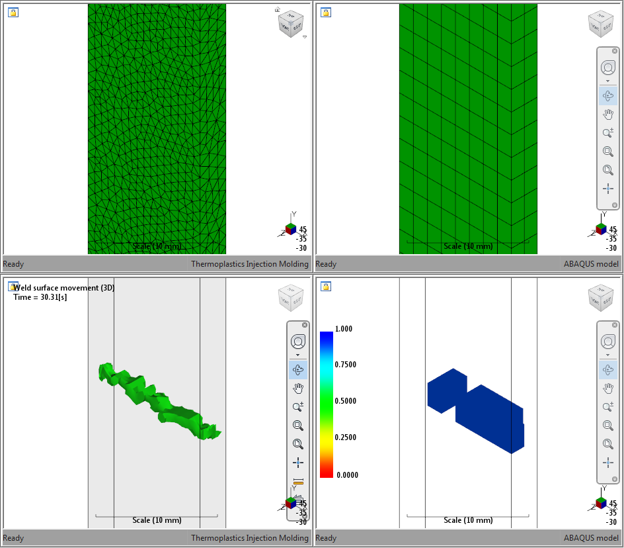Select Orbit tool in top-right navigation bar
624x548 pixels.
pyautogui.click(x=608, y=96)
